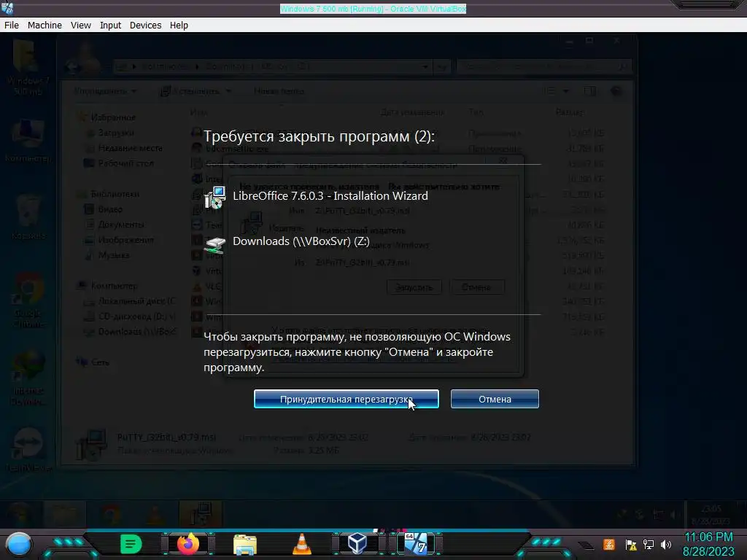Image resolution: width=747 pixels, height=560 pixels.
Task: Open network status tray icon
Action: coord(649,545)
